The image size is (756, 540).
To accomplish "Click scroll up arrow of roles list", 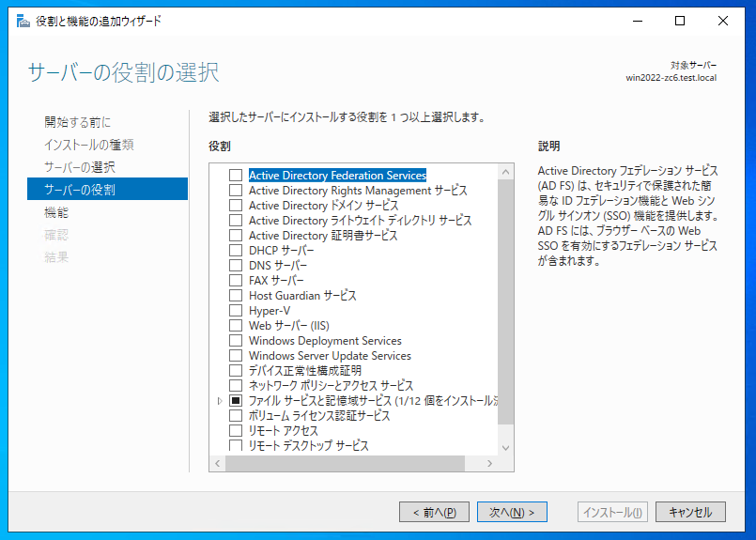I will coord(505,172).
